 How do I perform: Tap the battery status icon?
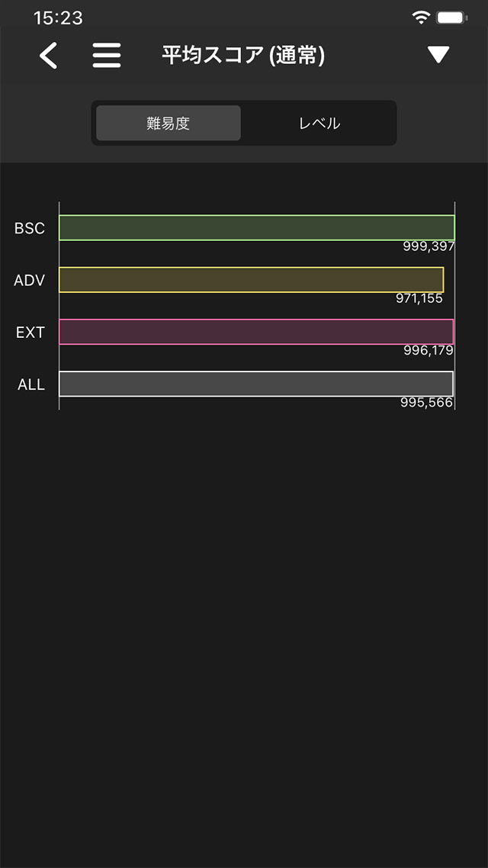pos(451,17)
